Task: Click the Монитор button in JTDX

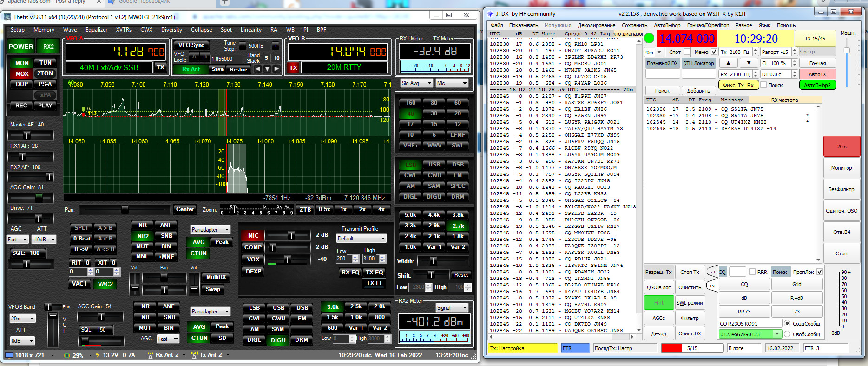Action: coord(842,168)
